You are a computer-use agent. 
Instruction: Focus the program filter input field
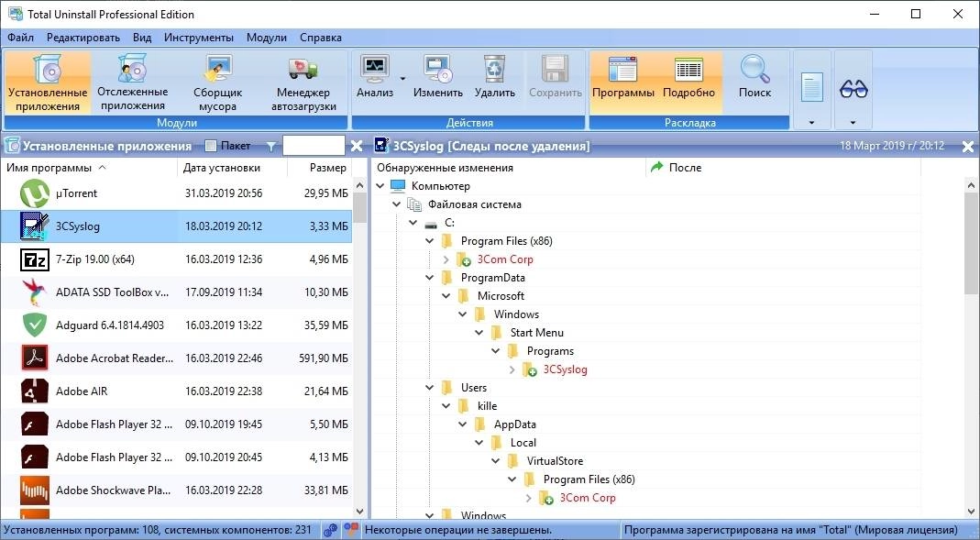(314, 146)
